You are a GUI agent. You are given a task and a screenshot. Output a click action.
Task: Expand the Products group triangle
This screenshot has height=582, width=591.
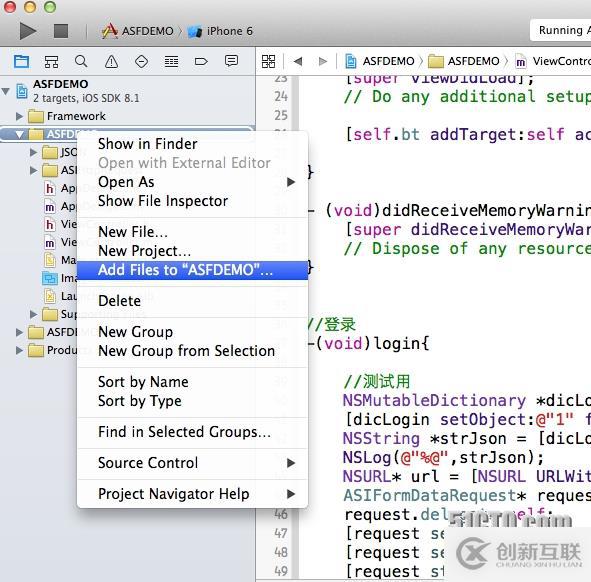pyautogui.click(x=19, y=351)
